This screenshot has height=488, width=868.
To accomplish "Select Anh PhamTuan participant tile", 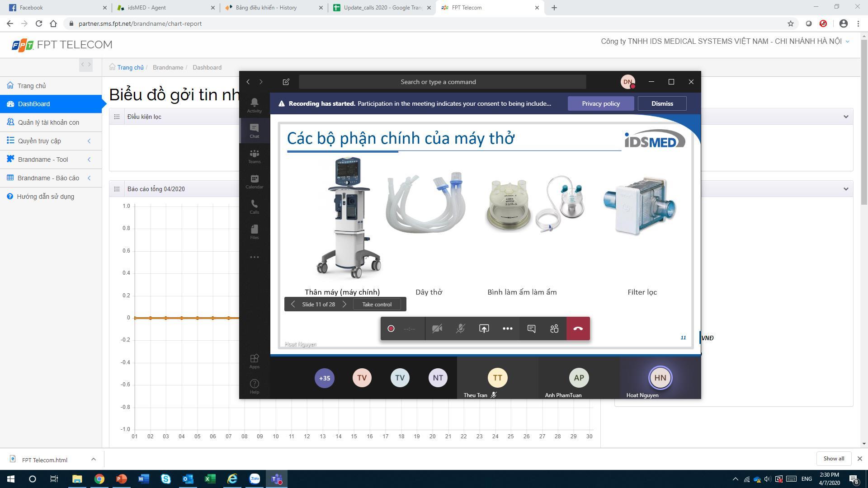I will (x=579, y=378).
